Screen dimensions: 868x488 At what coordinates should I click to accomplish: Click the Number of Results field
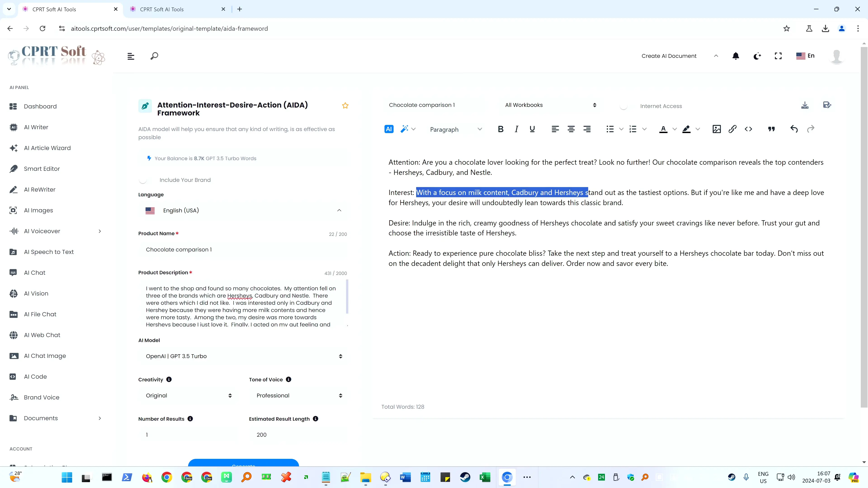(188, 435)
